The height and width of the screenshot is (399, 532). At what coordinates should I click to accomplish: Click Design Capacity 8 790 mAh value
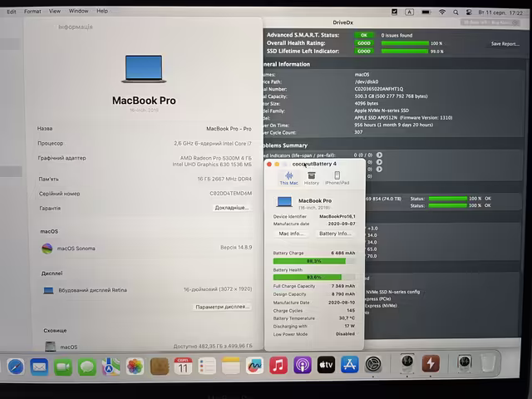pyautogui.click(x=343, y=294)
